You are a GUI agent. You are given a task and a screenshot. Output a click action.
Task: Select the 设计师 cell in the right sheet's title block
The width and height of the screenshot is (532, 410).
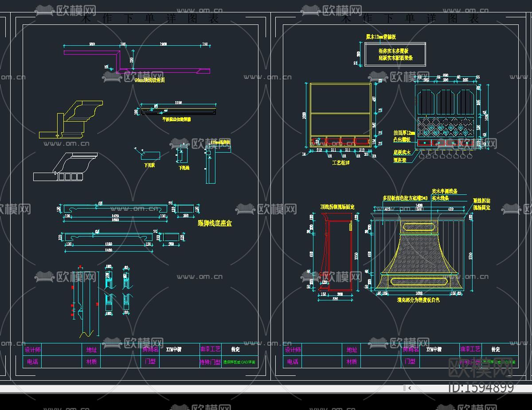(293, 350)
